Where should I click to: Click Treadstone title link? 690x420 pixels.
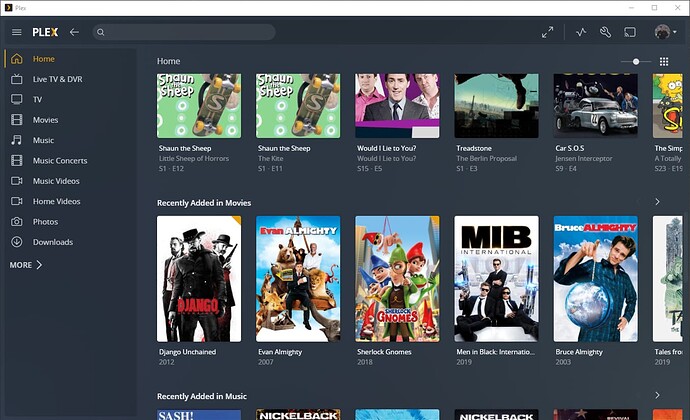pos(473,148)
